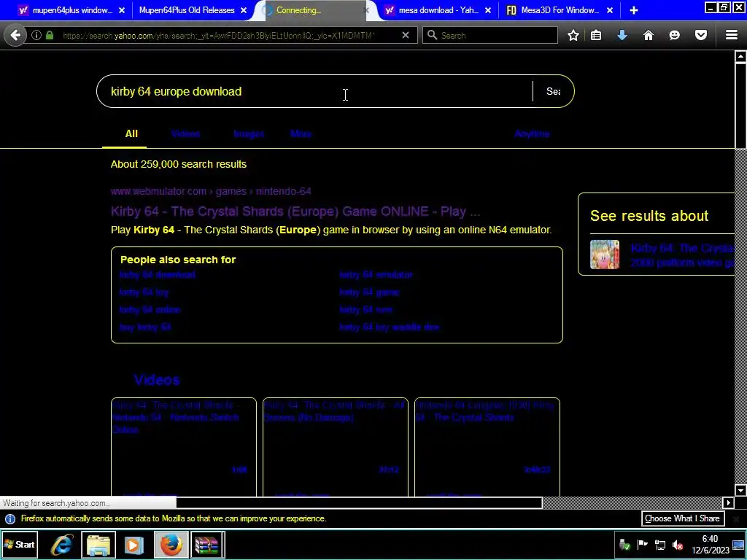Show your bookmarks list icon
Image resolution: width=747 pixels, height=560 pixels.
click(x=596, y=35)
